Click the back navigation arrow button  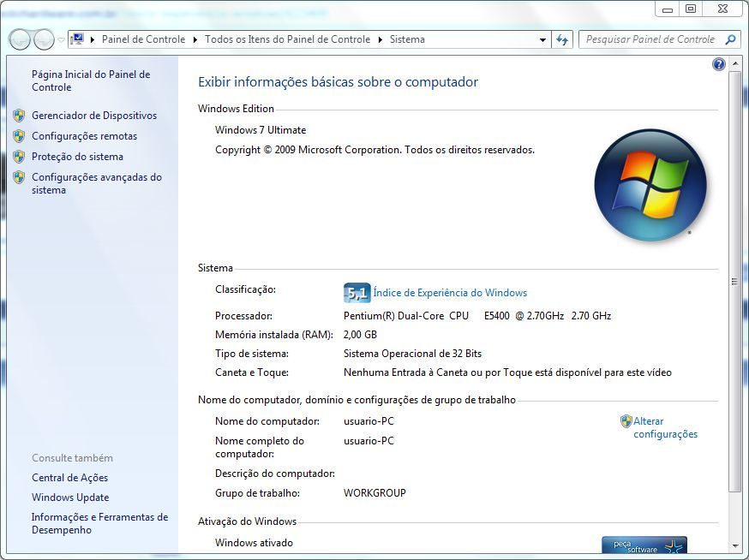coord(20,39)
